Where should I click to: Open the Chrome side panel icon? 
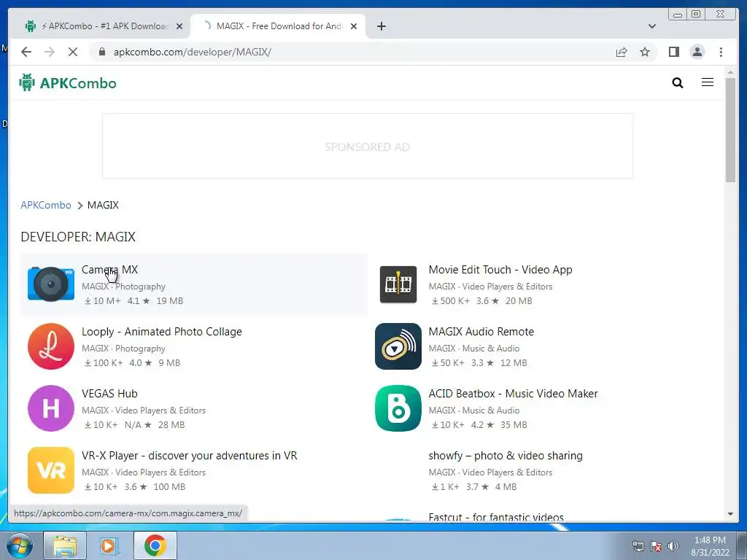tap(673, 52)
